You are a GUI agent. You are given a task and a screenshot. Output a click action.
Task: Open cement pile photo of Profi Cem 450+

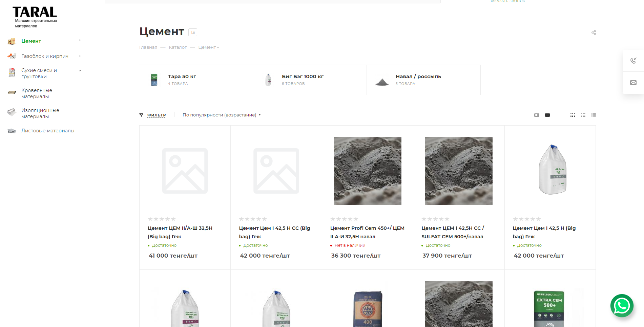click(368, 171)
